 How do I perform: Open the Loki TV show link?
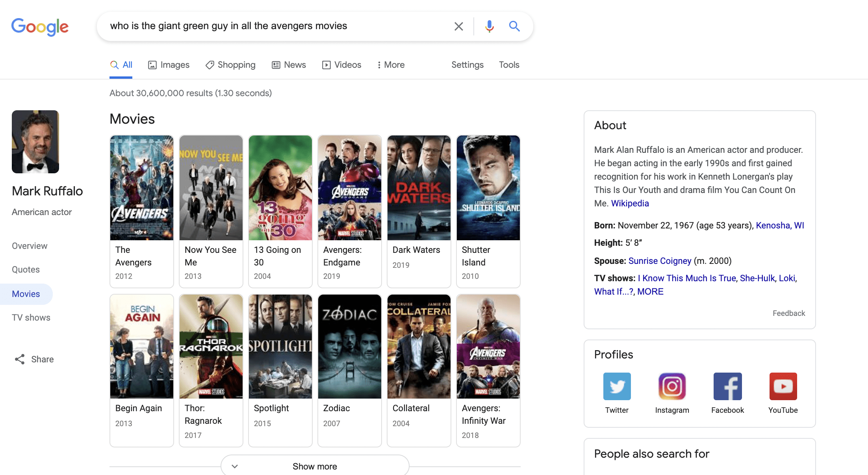click(787, 278)
